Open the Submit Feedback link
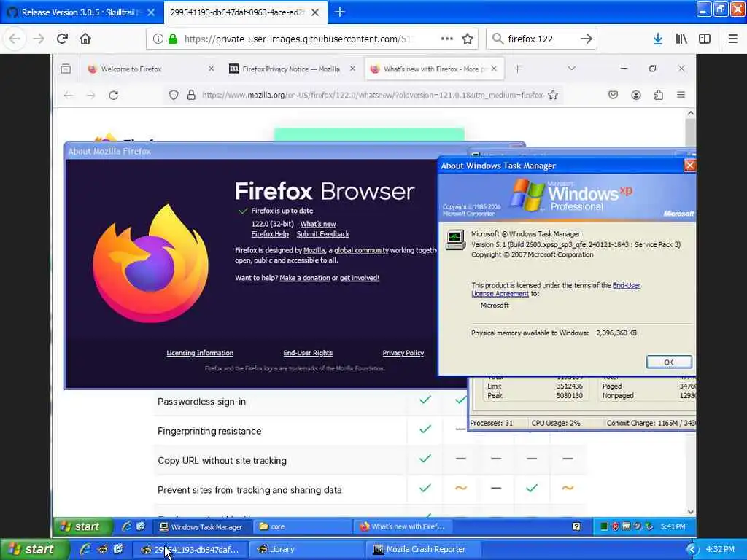 (x=322, y=234)
